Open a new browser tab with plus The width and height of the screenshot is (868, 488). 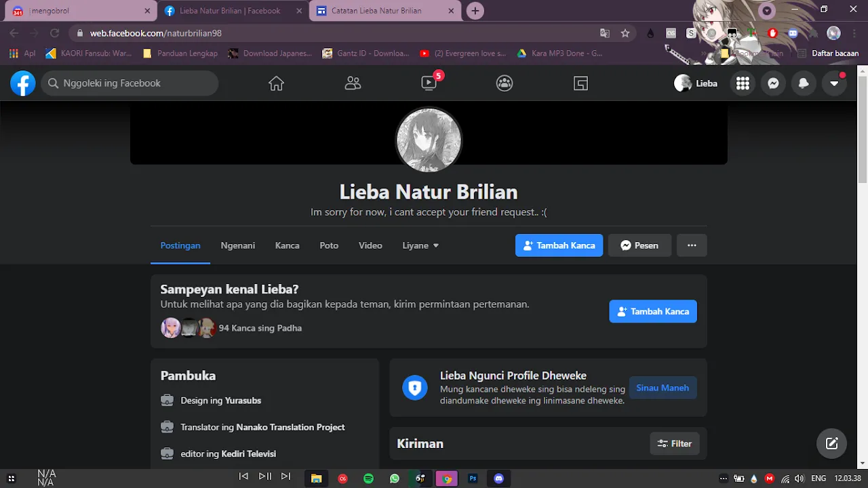(x=475, y=11)
